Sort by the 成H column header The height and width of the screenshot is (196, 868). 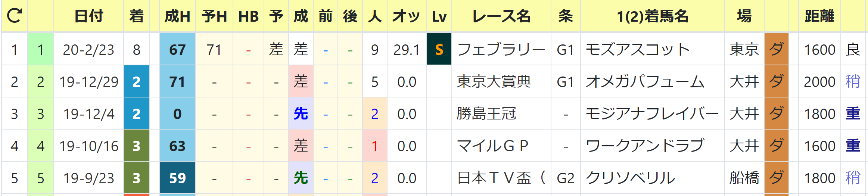click(x=177, y=16)
